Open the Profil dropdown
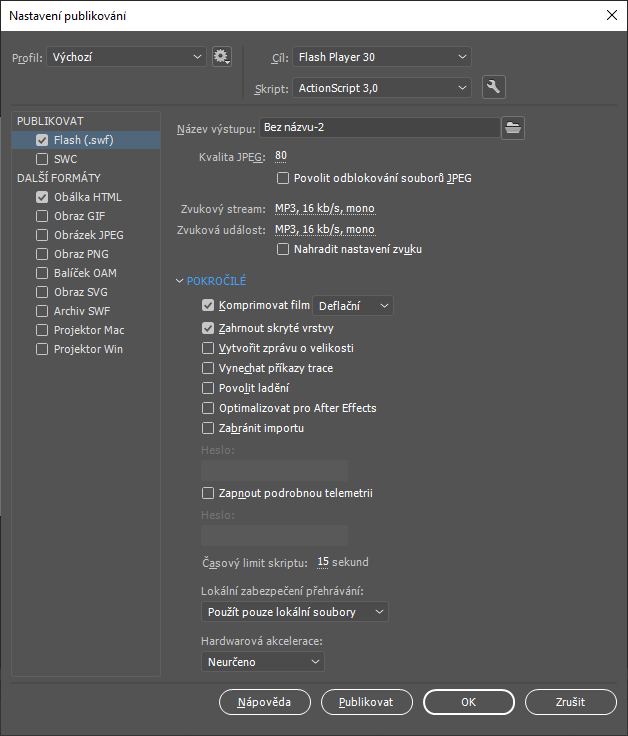The image size is (628, 736). 126,57
